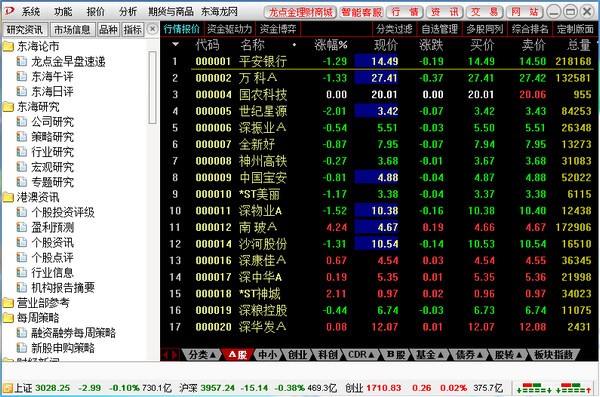Close the research info side panel

tap(152, 29)
